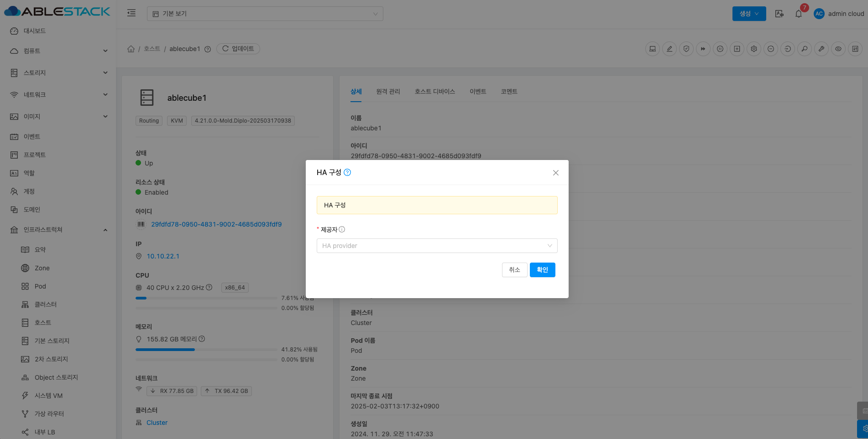Click the pause circle icon in toolbar

point(720,49)
